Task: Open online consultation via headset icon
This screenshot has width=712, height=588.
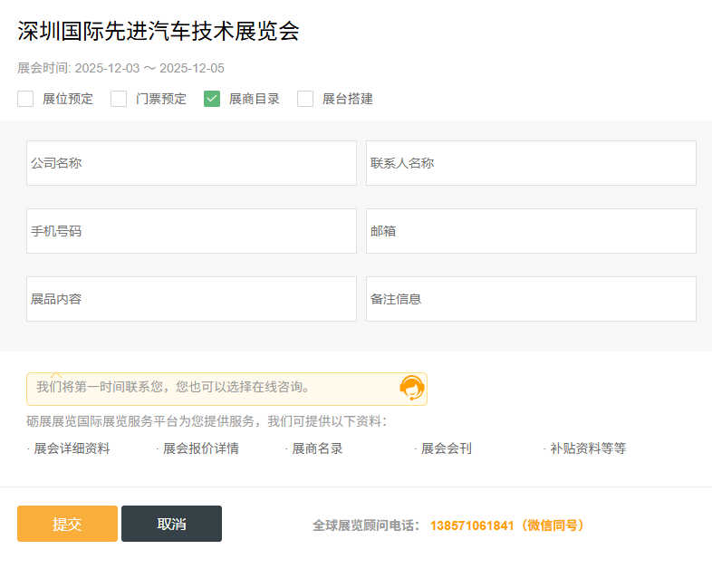Action: click(412, 388)
